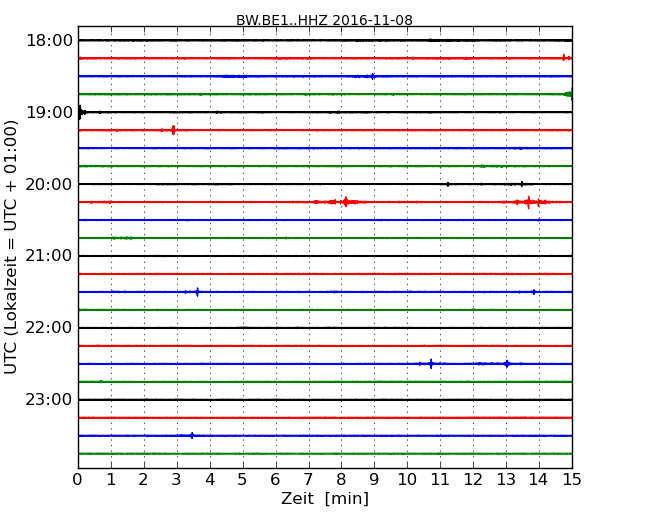Viewport: 650px width, 520px height.
Task: Click the 18:00 time label
Action: tap(49, 41)
